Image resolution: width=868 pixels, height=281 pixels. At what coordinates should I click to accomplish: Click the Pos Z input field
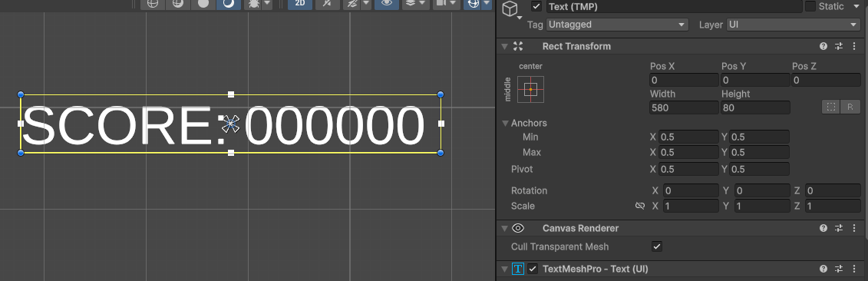(826, 81)
